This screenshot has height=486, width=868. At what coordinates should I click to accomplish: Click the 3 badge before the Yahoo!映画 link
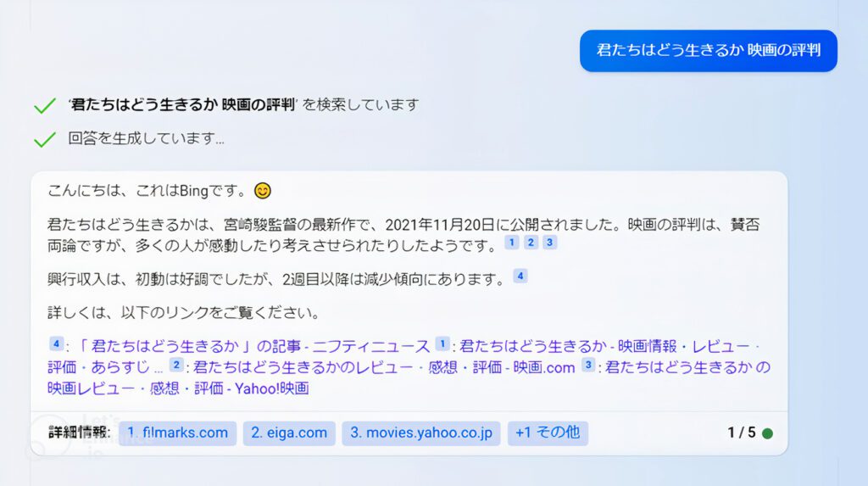588,365
